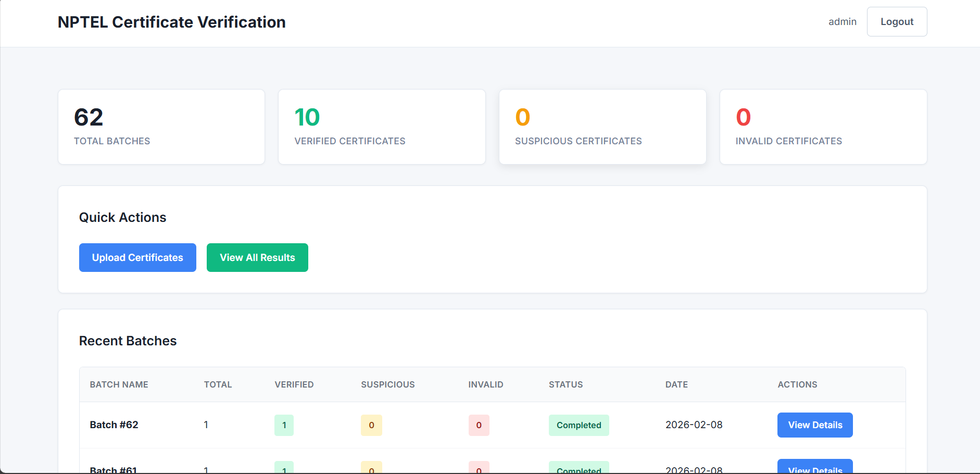Click the BATCH NAME column header
Image resolution: width=980 pixels, height=474 pixels.
coord(119,384)
